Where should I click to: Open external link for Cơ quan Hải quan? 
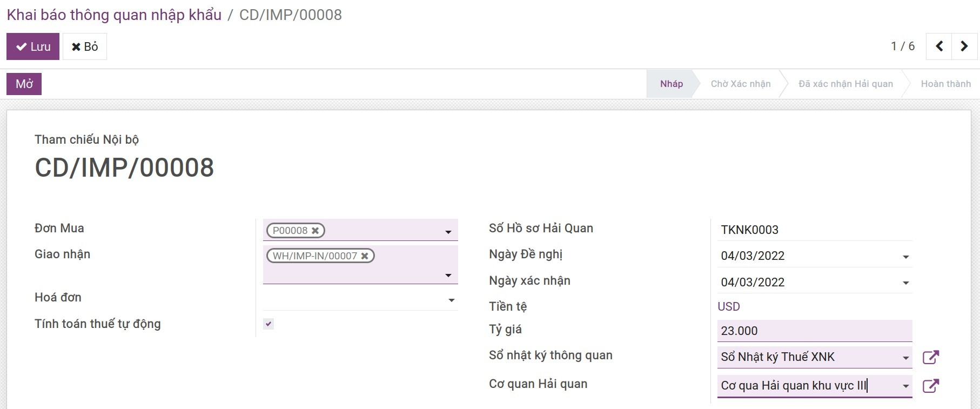[930, 386]
